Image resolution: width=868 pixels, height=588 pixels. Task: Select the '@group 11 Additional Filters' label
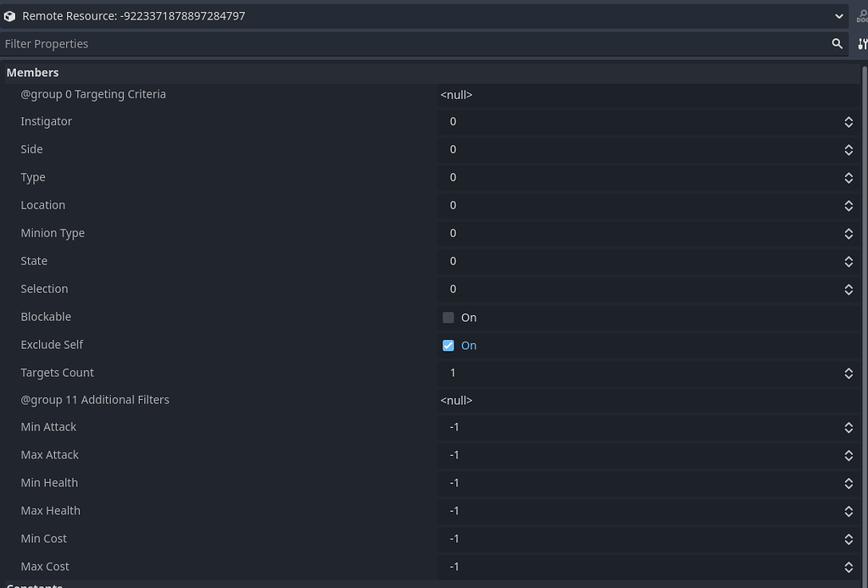tap(95, 399)
